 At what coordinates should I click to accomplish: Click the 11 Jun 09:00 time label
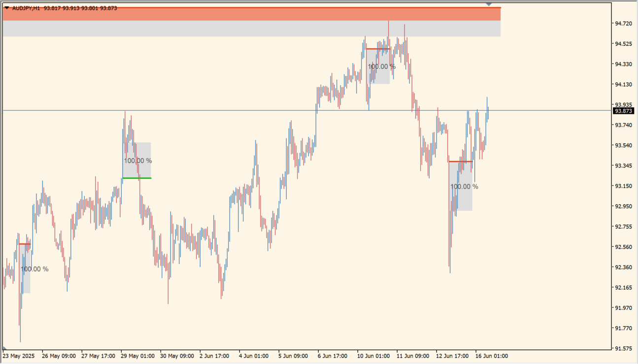click(413, 356)
